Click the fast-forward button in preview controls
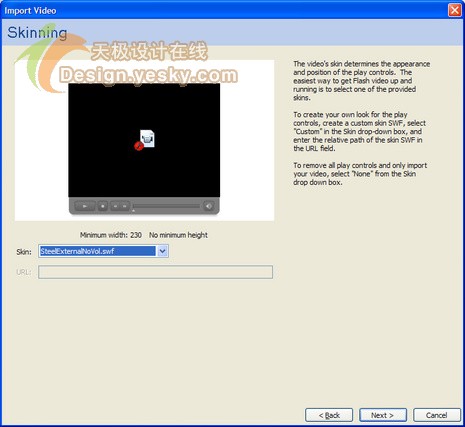 (x=125, y=206)
